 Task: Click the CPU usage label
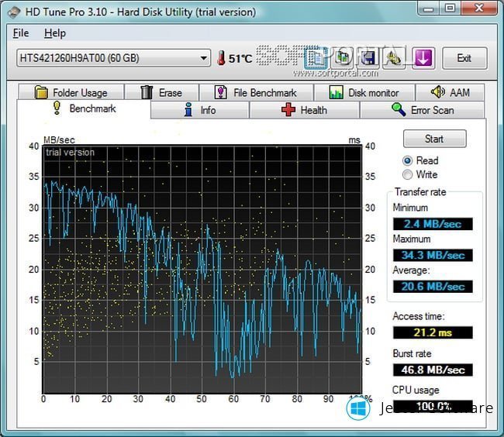[416, 390]
